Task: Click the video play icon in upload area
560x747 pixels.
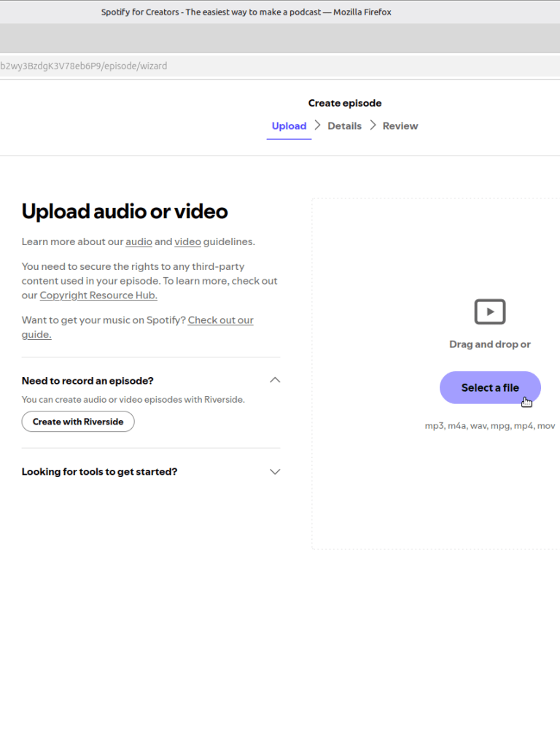Action: (489, 311)
